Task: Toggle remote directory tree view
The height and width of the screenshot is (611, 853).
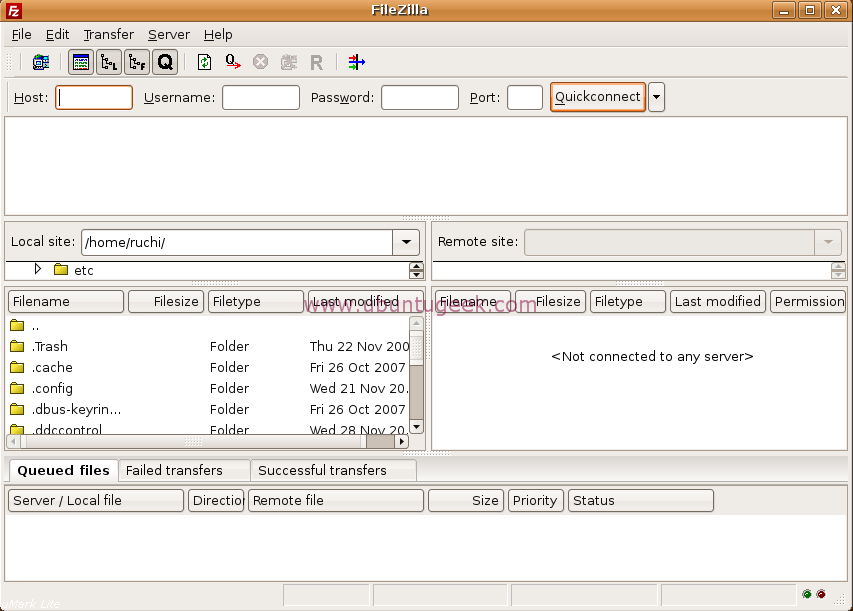Action: click(137, 63)
